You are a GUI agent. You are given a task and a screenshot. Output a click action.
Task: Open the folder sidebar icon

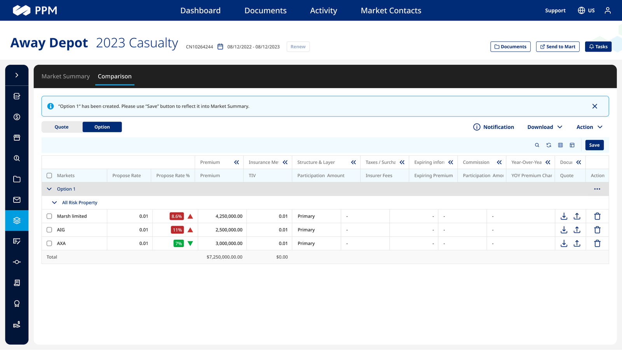[x=17, y=179]
